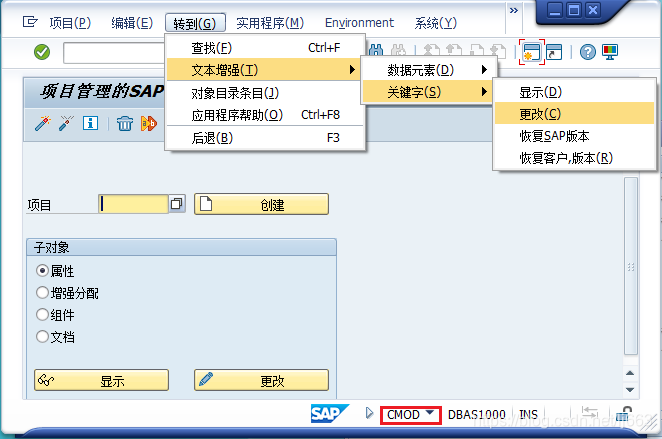
Task: Open the SAP menu icon left of 项目
Action: 30,22
